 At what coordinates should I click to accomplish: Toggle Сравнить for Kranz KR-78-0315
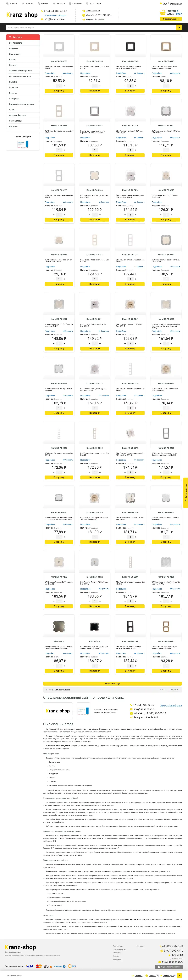(x=175, y=73)
